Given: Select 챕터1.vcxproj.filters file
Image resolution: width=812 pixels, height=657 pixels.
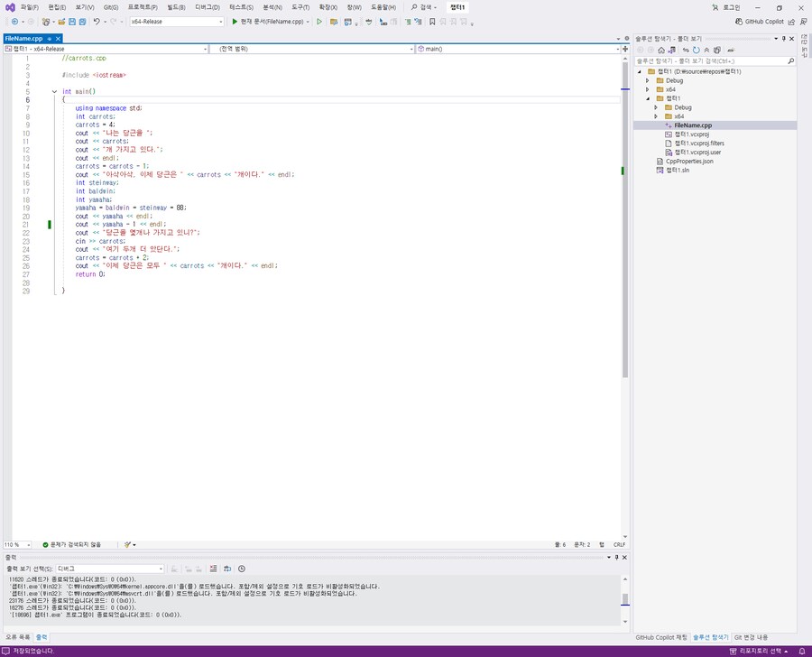Looking at the screenshot, I should 699,143.
